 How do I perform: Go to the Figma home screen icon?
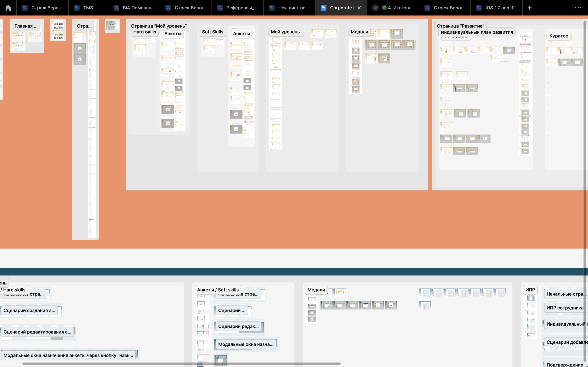coord(8,8)
